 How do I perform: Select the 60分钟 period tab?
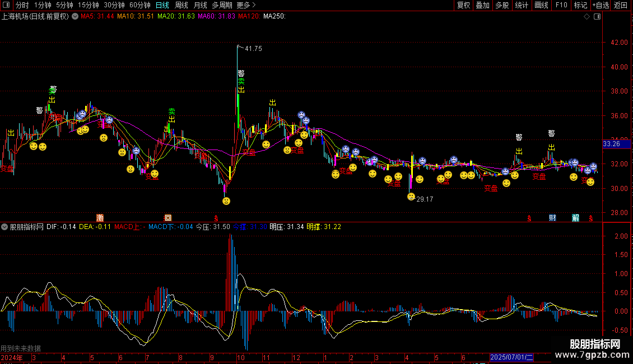pyautogui.click(x=139, y=5)
